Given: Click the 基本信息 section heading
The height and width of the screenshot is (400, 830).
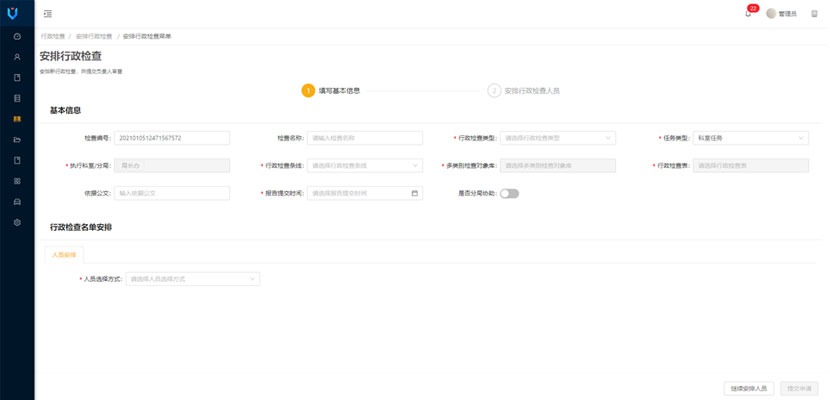Looking at the screenshot, I should 65,111.
